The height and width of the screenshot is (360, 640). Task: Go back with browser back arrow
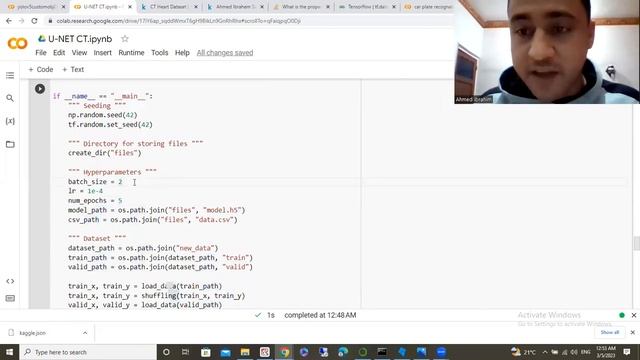pos(9,21)
